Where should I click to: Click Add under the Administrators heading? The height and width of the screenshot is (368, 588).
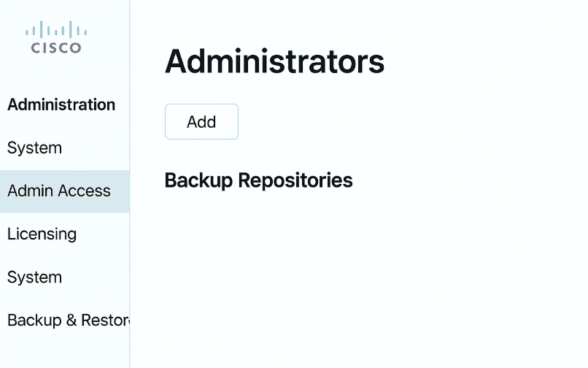tap(201, 122)
